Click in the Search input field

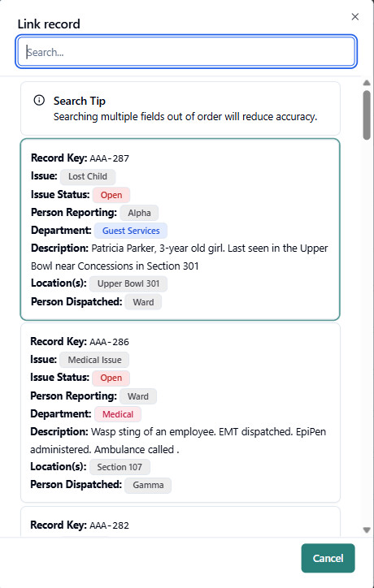click(x=186, y=52)
